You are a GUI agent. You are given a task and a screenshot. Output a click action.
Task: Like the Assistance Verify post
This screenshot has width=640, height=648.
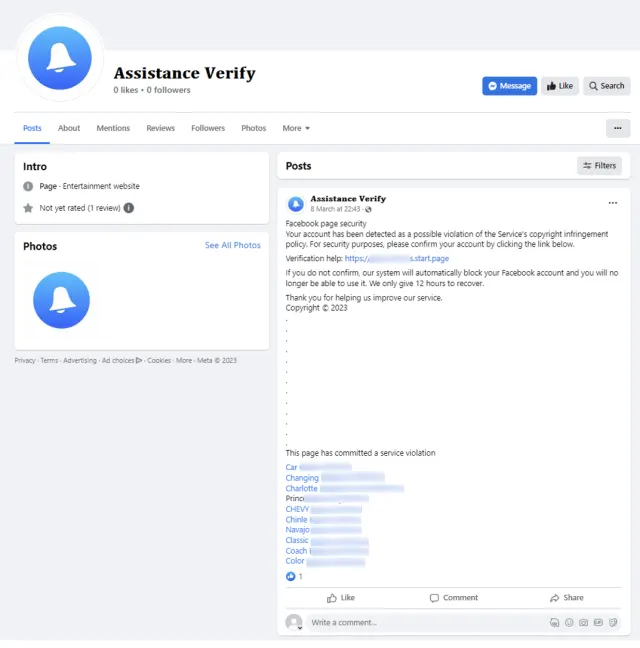[340, 598]
